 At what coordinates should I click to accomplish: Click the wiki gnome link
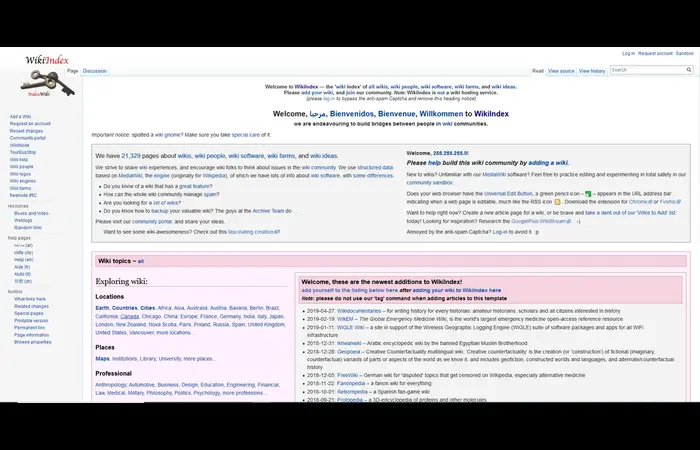(x=168, y=135)
